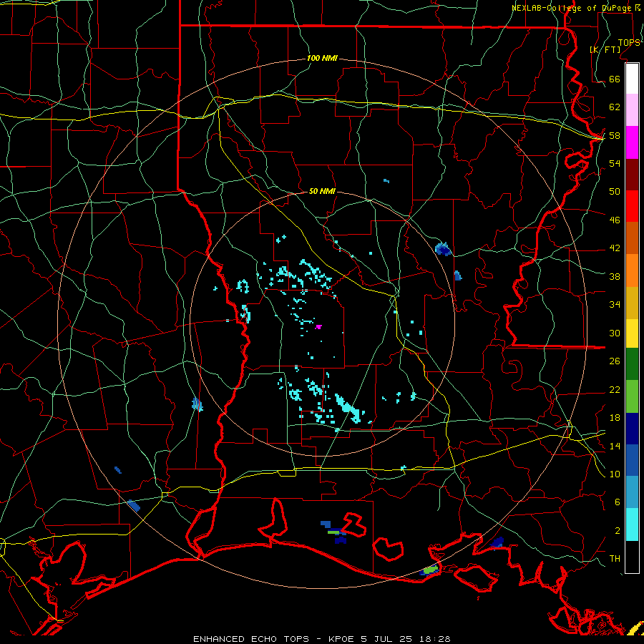Viewport: 644px width, 644px height.
Task: Click the 10 legend value
Action: pos(615,474)
